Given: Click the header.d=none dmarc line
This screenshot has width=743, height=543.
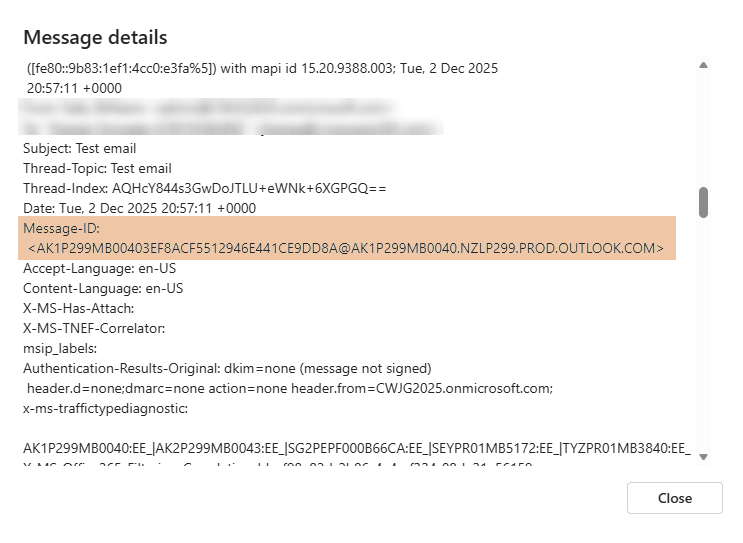Looking at the screenshot, I should click(x=290, y=388).
